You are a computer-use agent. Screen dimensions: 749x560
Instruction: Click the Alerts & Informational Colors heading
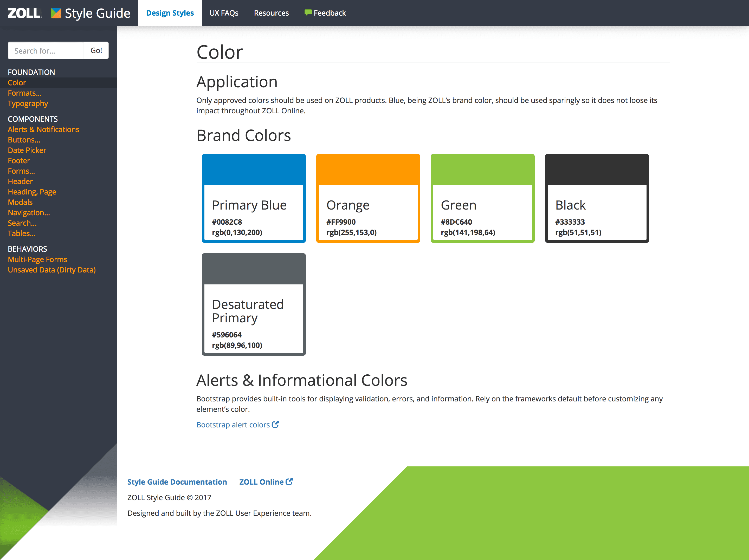click(302, 380)
